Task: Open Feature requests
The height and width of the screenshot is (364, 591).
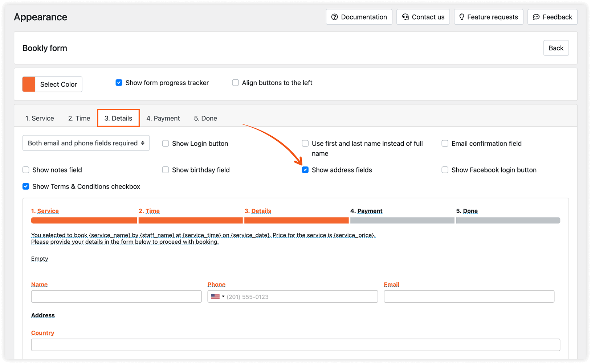Action: [x=488, y=17]
